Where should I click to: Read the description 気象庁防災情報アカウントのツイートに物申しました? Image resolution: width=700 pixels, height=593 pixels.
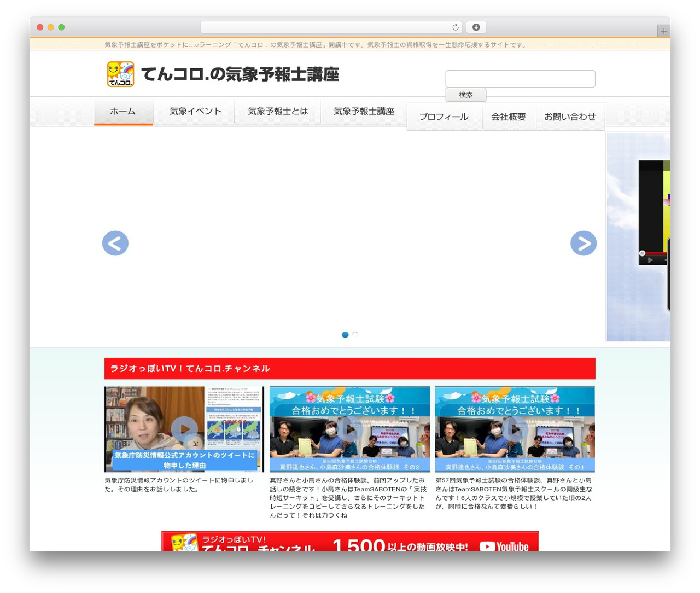179,485
